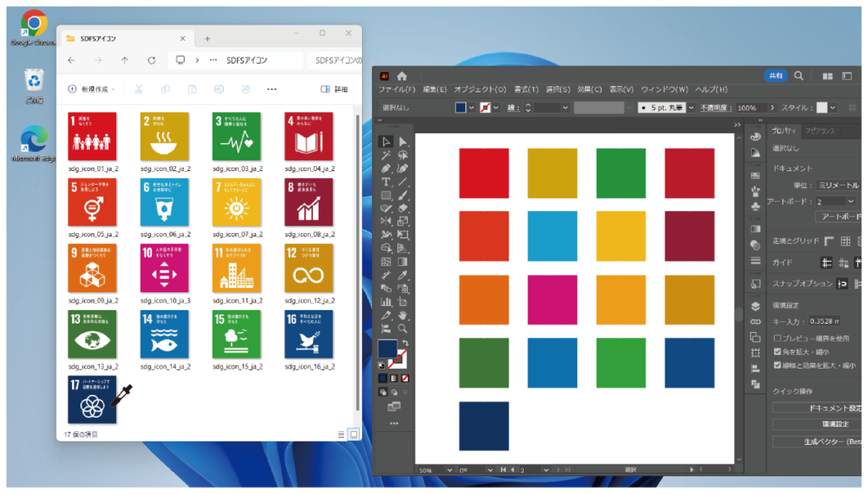Switch to アピアランス tab
Image resolution: width=868 pixels, height=494 pixels.
pyautogui.click(x=820, y=131)
